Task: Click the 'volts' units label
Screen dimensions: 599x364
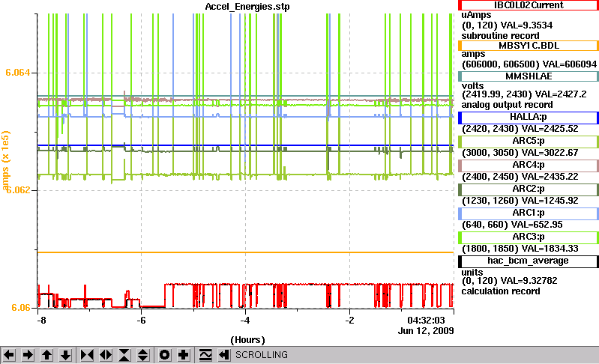Action: click(472, 86)
